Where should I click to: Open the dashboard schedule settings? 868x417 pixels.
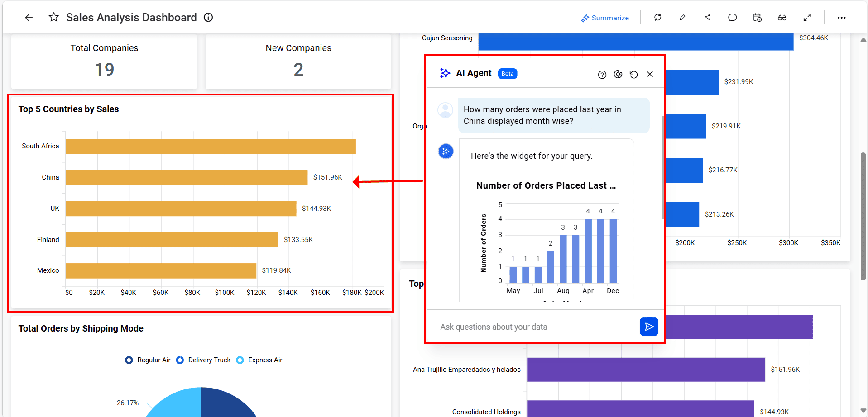point(757,17)
